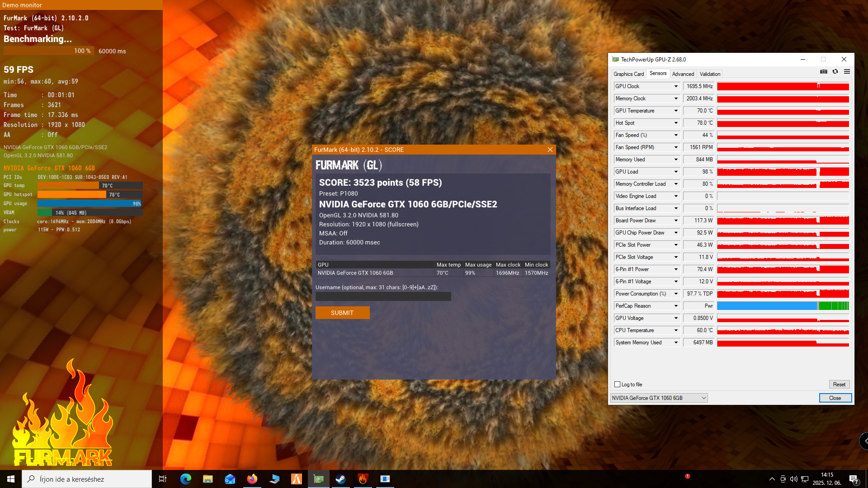Switch to the Advanced tab

tap(683, 74)
